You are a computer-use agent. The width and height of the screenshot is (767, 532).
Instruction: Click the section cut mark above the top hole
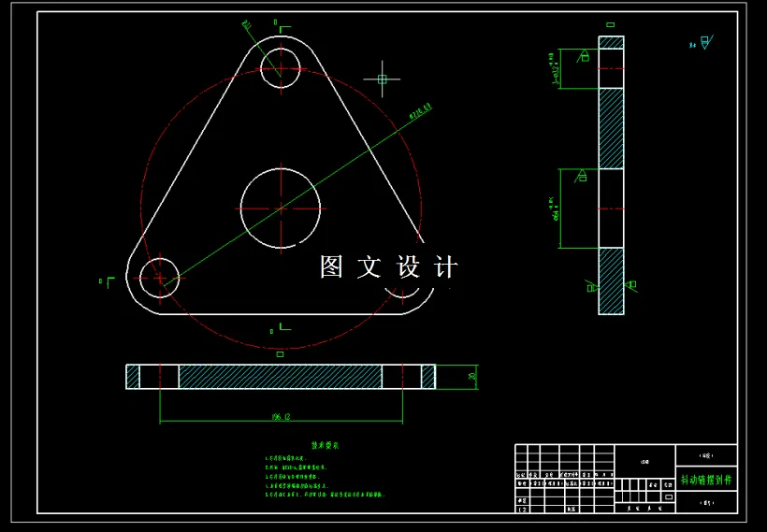282,25
